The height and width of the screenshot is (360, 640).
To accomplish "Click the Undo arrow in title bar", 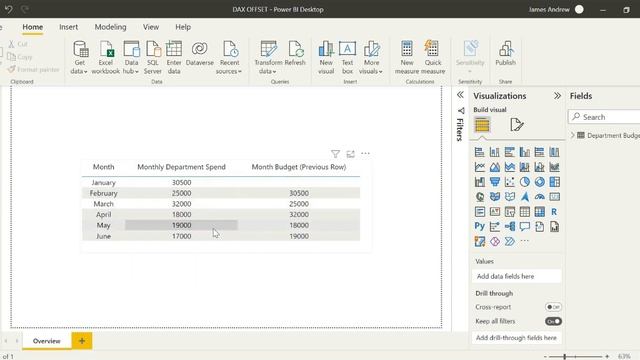I will pos(8,9).
